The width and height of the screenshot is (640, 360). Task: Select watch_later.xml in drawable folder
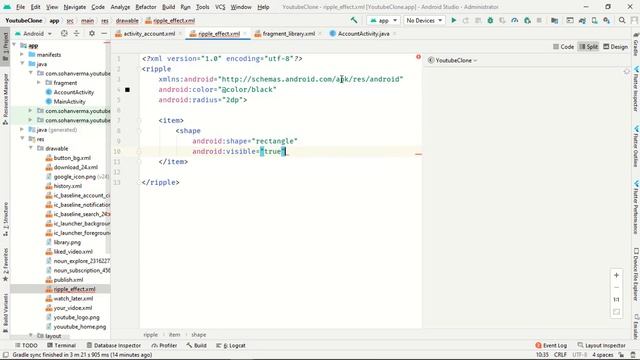(73, 298)
